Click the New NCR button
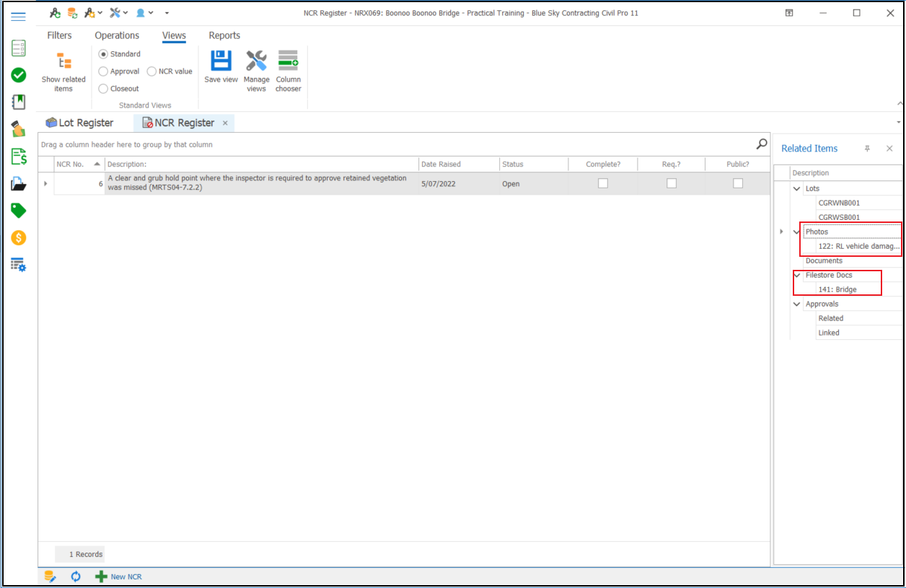This screenshot has width=906, height=588. click(119, 576)
